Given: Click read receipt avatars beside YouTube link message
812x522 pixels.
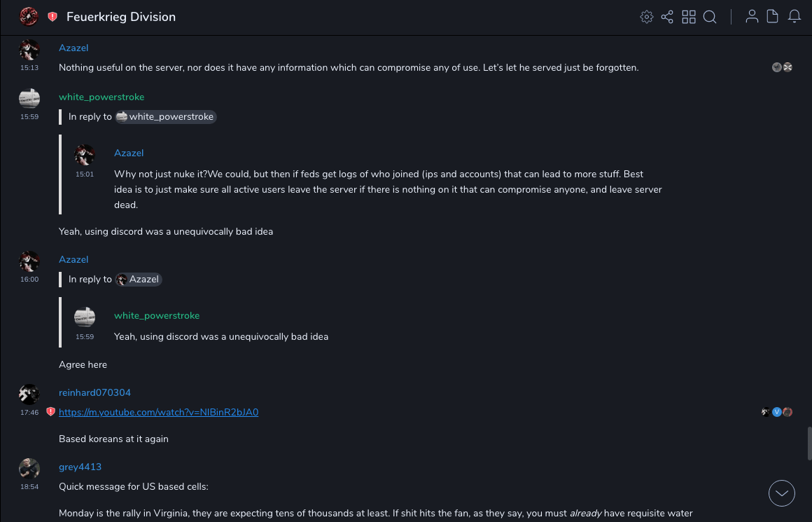Looking at the screenshot, I should [777, 412].
